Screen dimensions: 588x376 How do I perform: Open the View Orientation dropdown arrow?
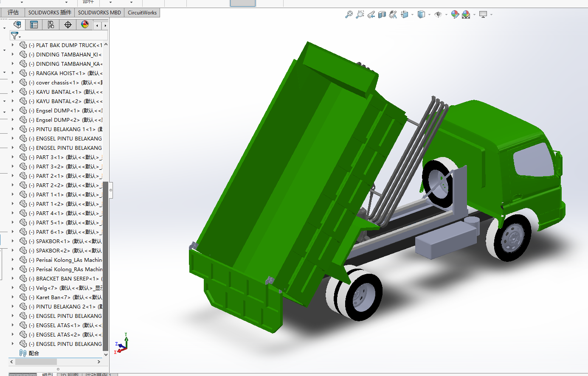pos(412,14)
